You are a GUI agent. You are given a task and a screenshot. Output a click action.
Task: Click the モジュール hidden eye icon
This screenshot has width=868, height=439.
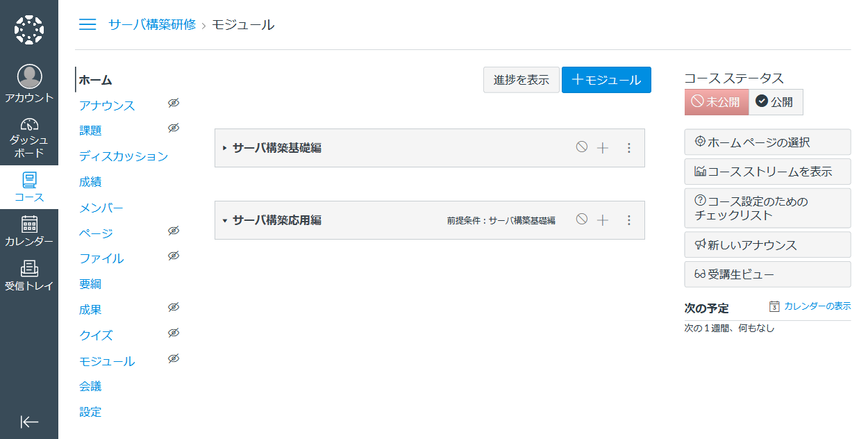click(x=174, y=358)
